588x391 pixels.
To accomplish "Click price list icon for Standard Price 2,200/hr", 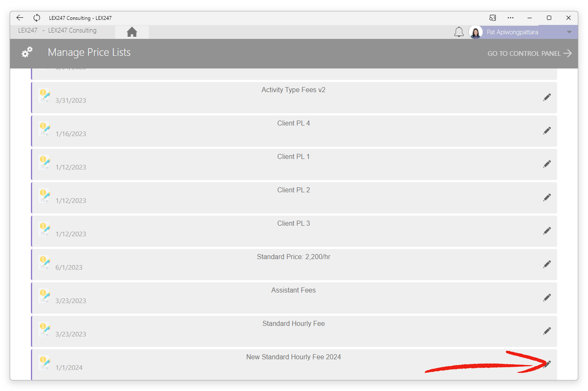I will tap(44, 262).
